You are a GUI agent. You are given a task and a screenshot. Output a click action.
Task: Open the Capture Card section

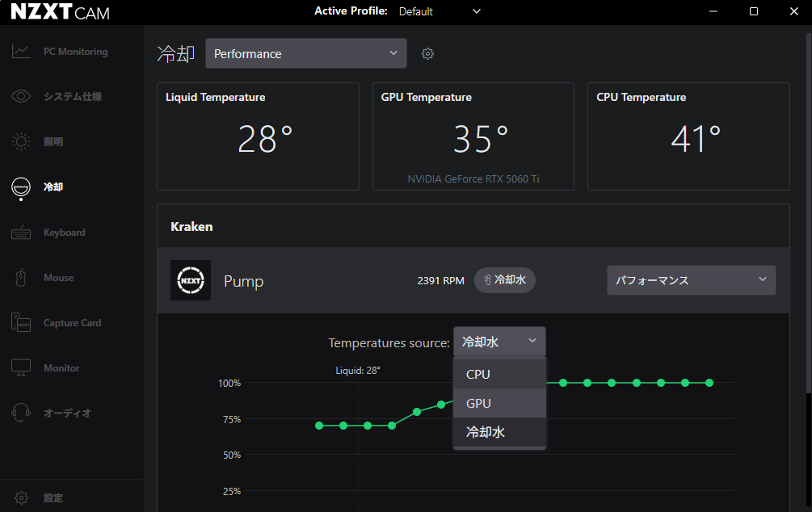point(73,322)
